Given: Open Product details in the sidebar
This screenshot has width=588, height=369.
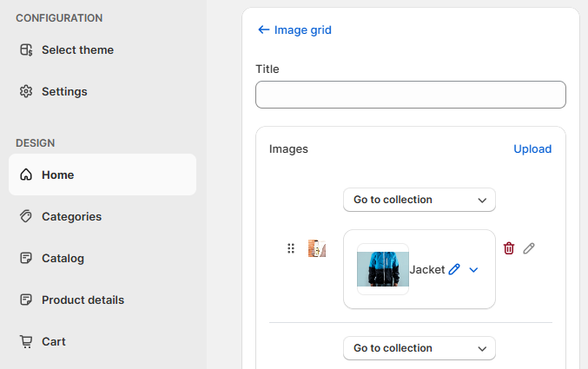Looking at the screenshot, I should coord(102,300).
